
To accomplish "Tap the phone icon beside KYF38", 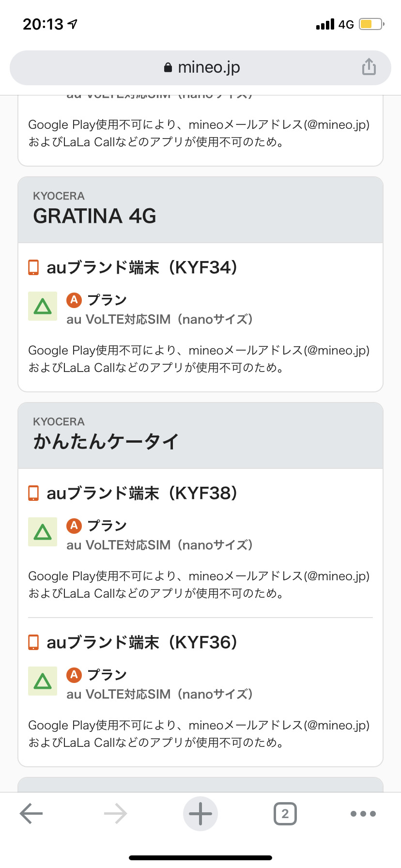I will click(33, 493).
